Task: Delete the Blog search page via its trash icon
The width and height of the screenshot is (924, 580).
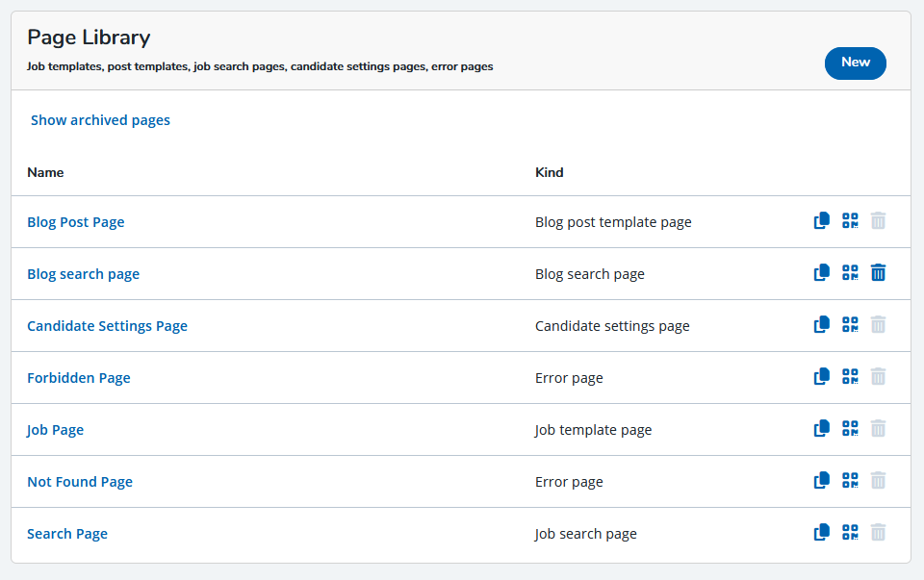Action: coord(878,272)
